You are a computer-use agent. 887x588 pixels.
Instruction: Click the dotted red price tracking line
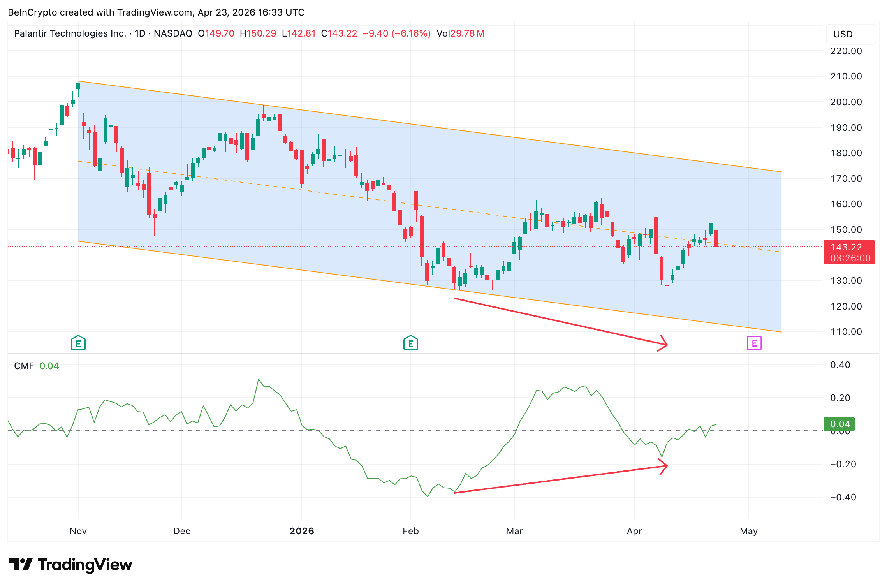(x=234, y=246)
